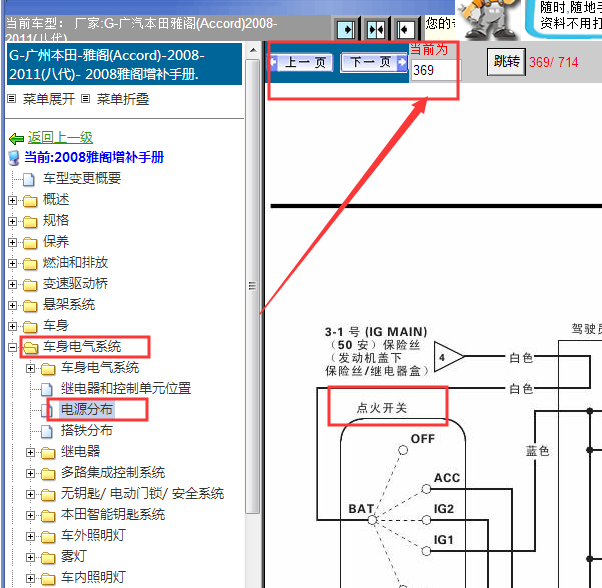The height and width of the screenshot is (588, 602).
Task: Expand the 燃油和排放 folder
Action: [x=12, y=263]
